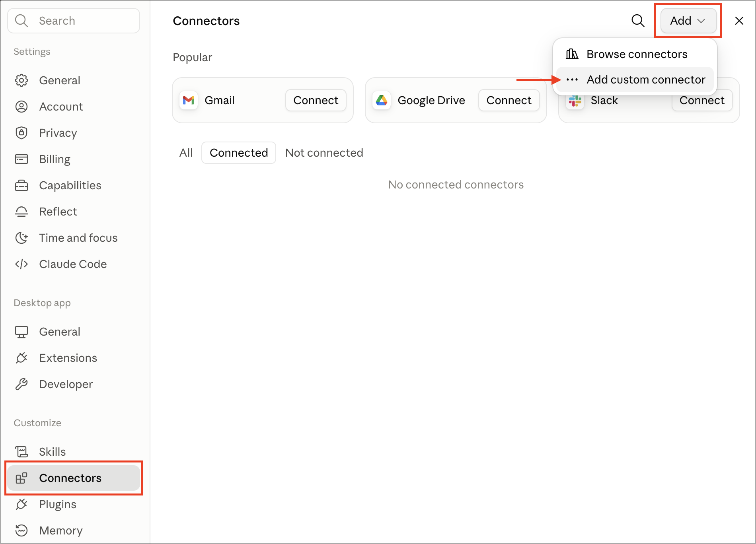Click the Account person icon
Image resolution: width=756 pixels, height=544 pixels.
click(x=21, y=107)
